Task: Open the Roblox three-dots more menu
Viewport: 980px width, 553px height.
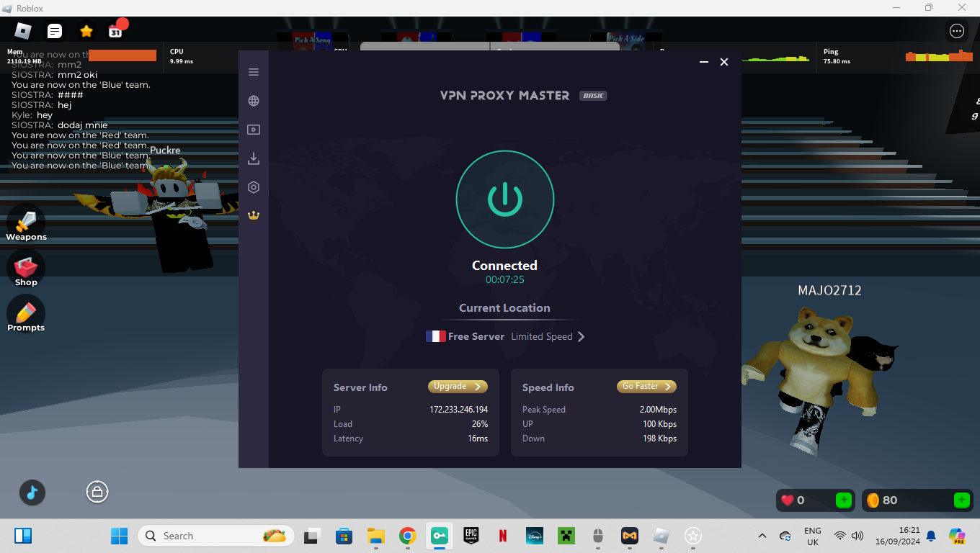Action: point(956,30)
